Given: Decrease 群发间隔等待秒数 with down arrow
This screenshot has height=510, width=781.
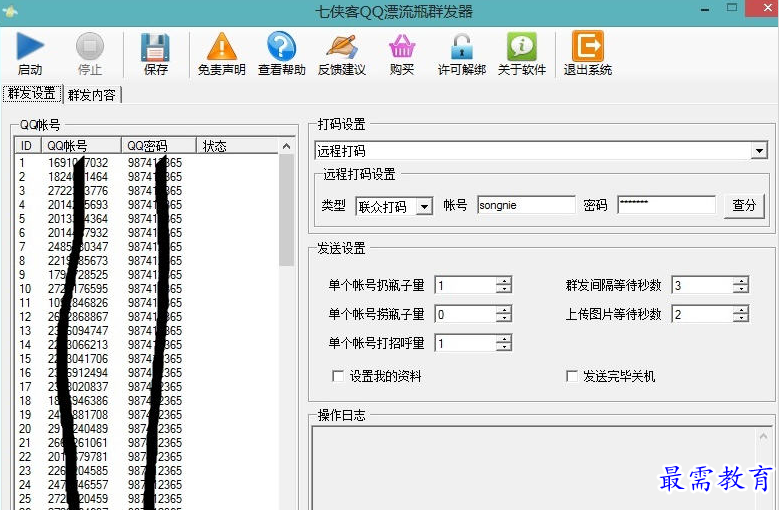Looking at the screenshot, I should click(x=741, y=289).
